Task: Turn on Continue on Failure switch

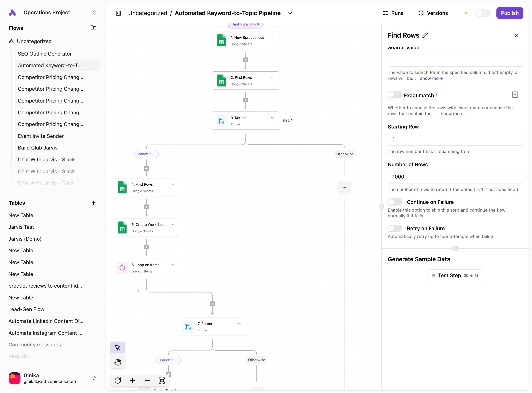Action: 395,202
